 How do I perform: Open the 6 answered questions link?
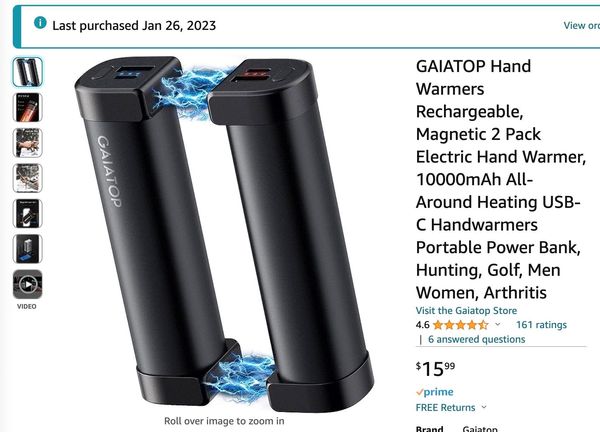(476, 339)
